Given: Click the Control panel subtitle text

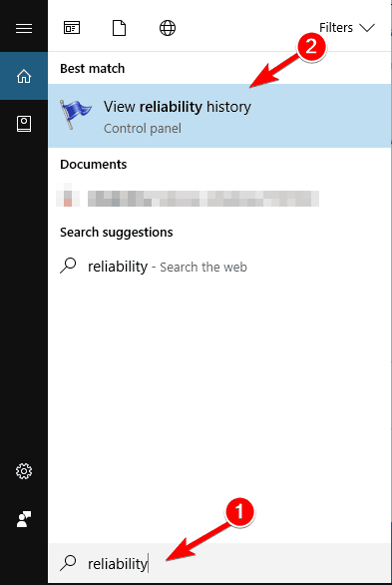Looking at the screenshot, I should pyautogui.click(x=143, y=129).
